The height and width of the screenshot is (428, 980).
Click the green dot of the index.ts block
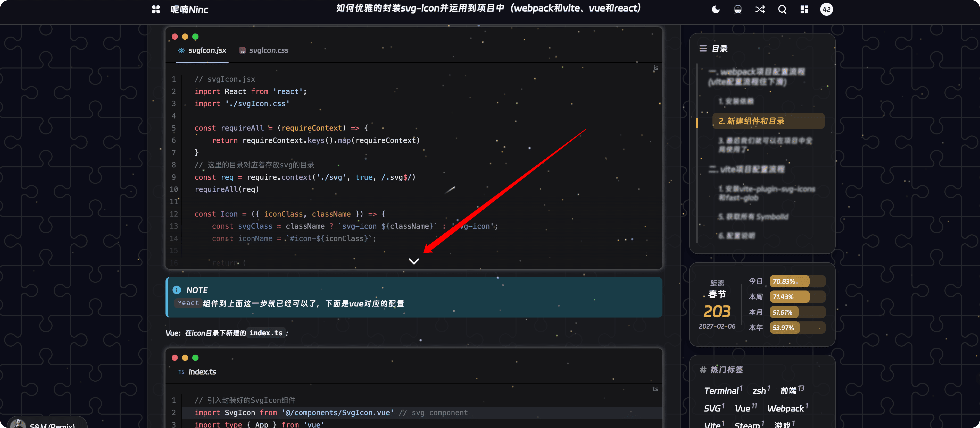195,357
